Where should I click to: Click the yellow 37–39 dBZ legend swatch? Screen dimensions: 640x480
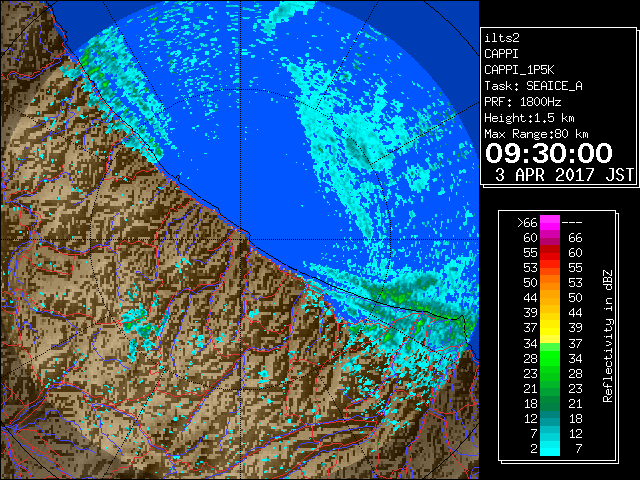click(550, 328)
